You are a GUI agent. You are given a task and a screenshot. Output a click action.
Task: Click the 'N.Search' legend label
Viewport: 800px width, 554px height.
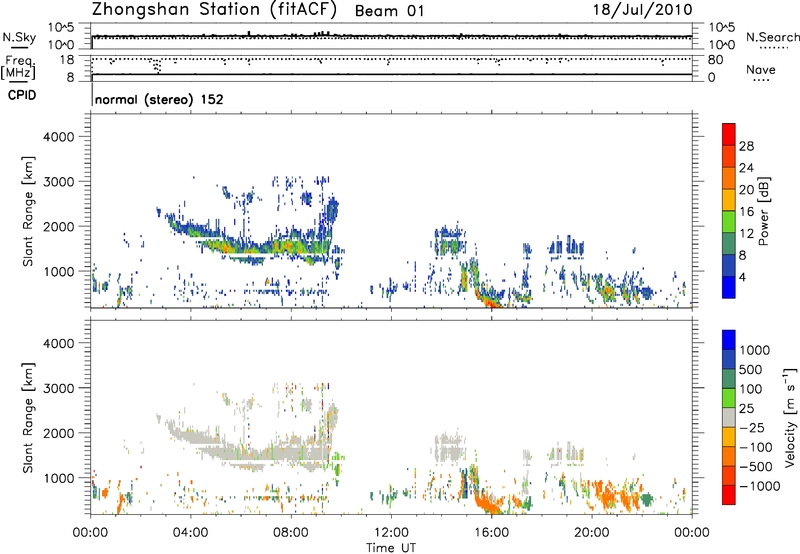coord(773,37)
